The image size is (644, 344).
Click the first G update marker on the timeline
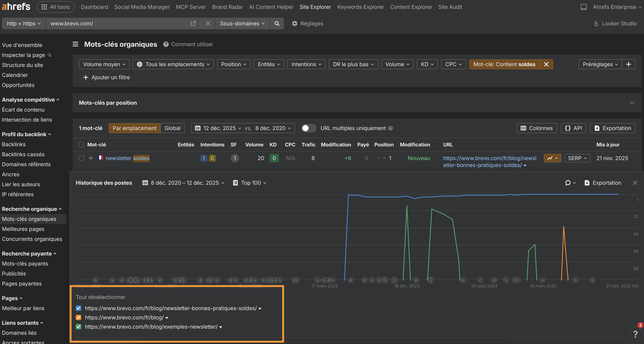(95, 280)
